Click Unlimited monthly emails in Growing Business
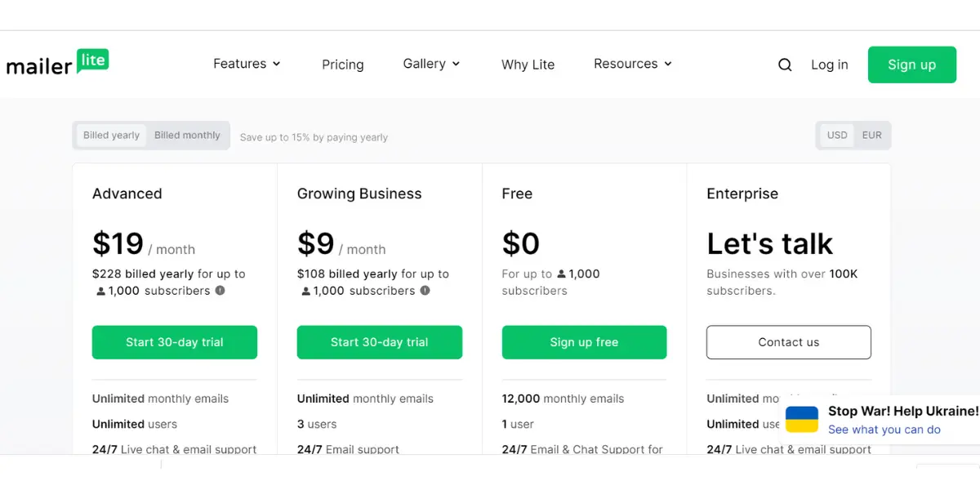980x490 pixels. tap(365, 399)
